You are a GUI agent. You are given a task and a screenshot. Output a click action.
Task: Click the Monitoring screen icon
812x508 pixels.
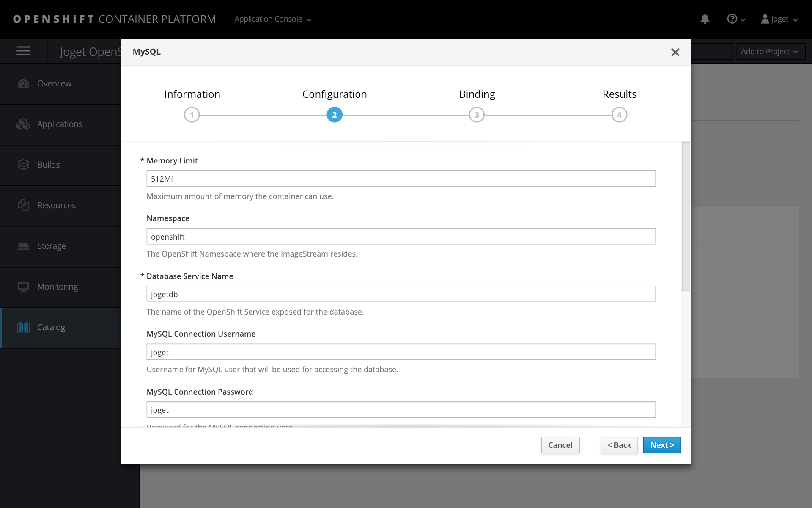coord(23,287)
